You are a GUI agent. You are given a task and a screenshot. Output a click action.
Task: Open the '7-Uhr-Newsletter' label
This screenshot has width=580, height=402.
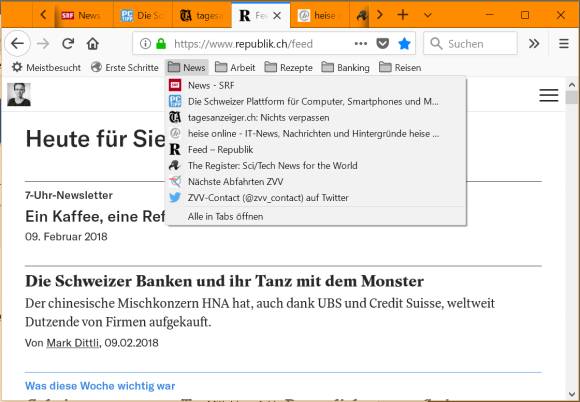(69, 195)
